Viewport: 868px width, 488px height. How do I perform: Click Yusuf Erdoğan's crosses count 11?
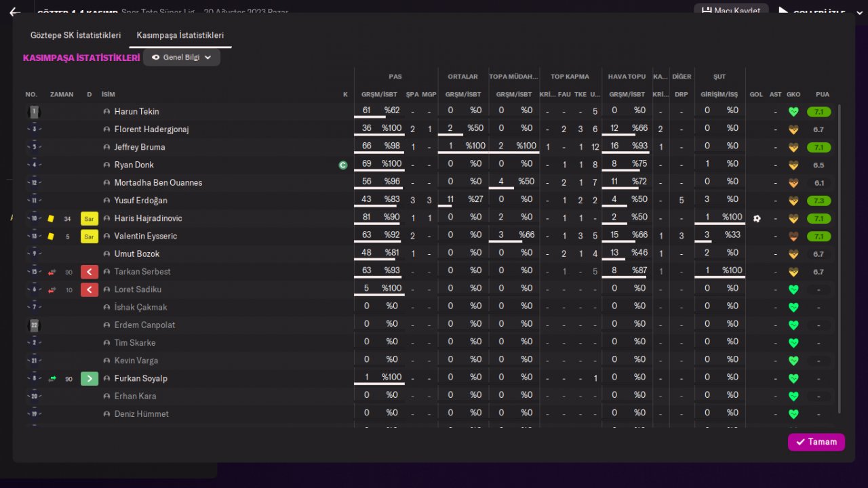[450, 199]
